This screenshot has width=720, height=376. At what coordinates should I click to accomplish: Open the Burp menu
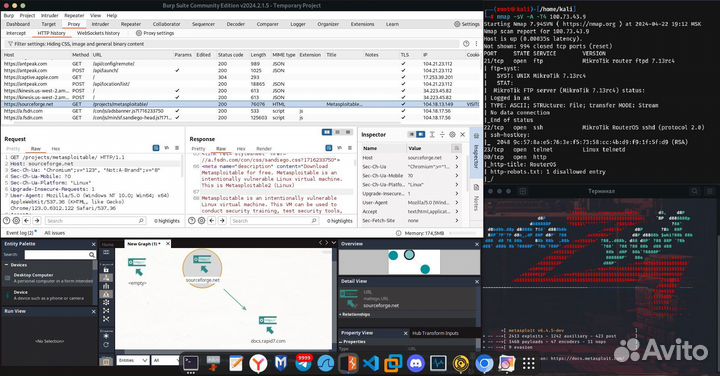tap(9, 15)
